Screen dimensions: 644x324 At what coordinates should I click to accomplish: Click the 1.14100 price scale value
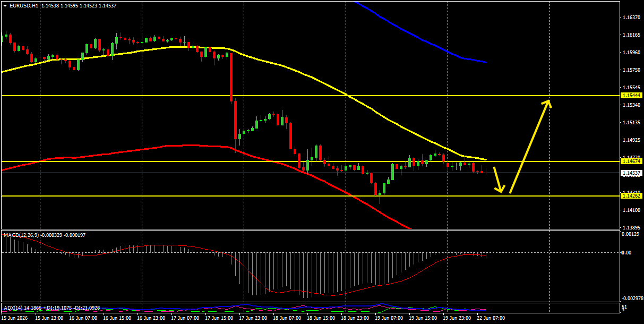pyautogui.click(x=632, y=210)
